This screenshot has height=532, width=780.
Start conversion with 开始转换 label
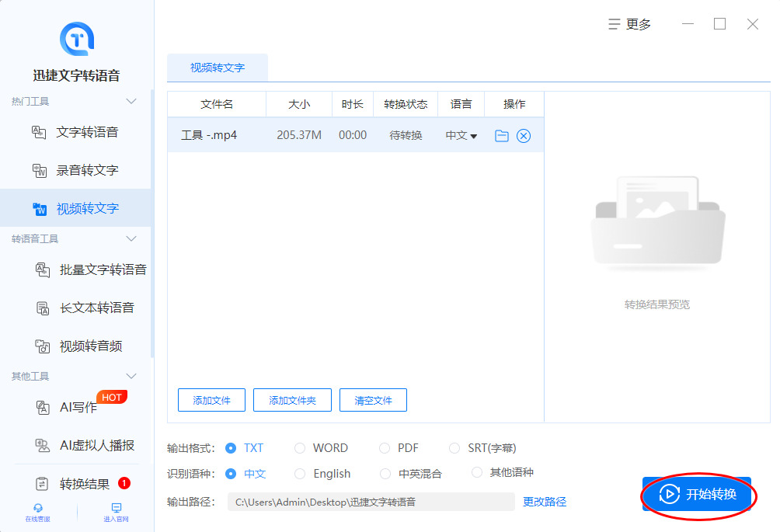712,494
